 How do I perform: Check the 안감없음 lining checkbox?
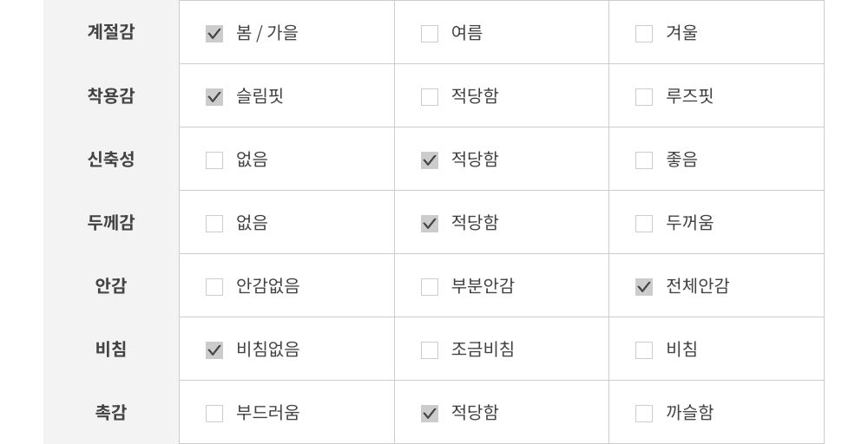[x=214, y=287]
